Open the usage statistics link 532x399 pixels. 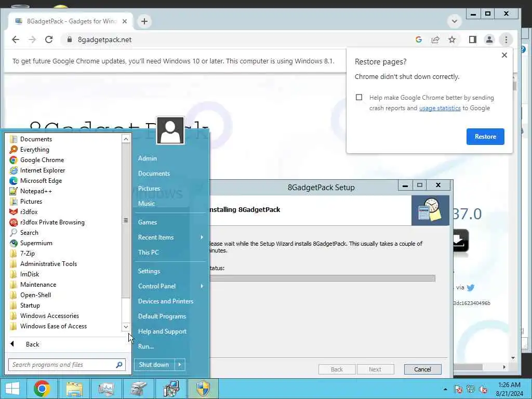[x=440, y=108]
